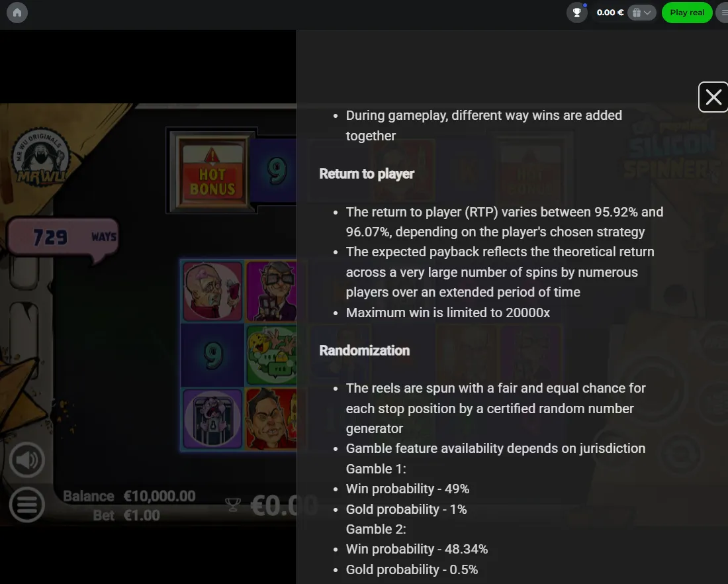Open the trophy tournaments icon

point(576,13)
